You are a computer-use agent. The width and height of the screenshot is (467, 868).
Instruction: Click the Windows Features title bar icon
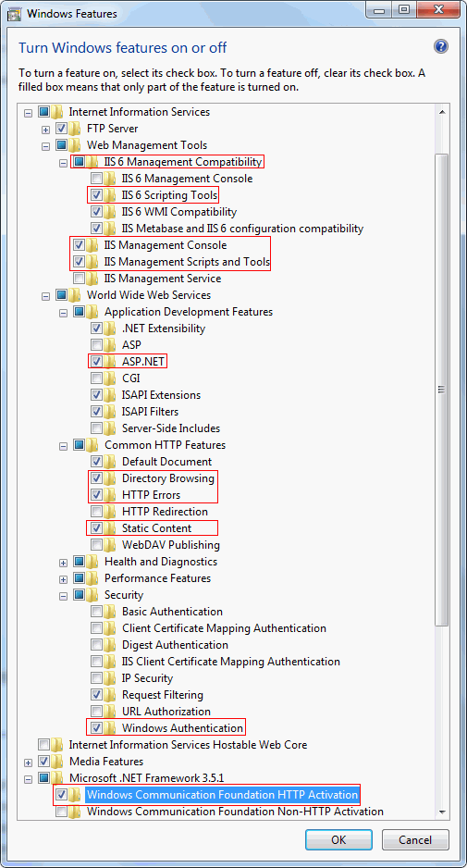point(10,13)
